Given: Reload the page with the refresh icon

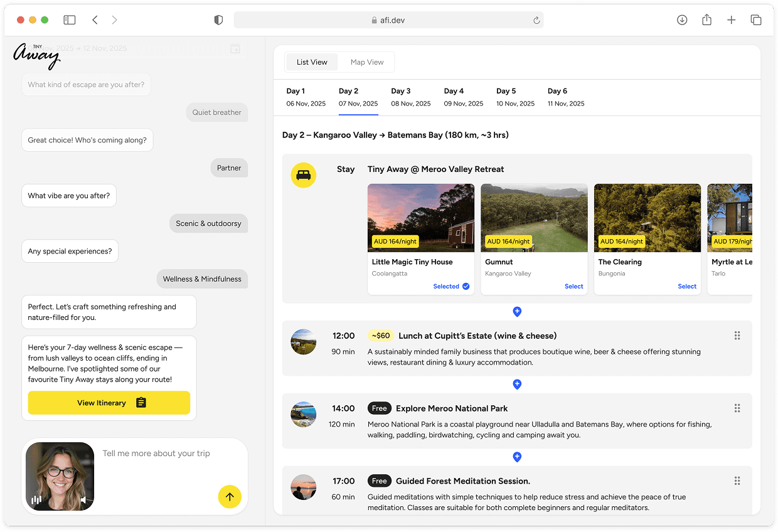Looking at the screenshot, I should coord(536,20).
